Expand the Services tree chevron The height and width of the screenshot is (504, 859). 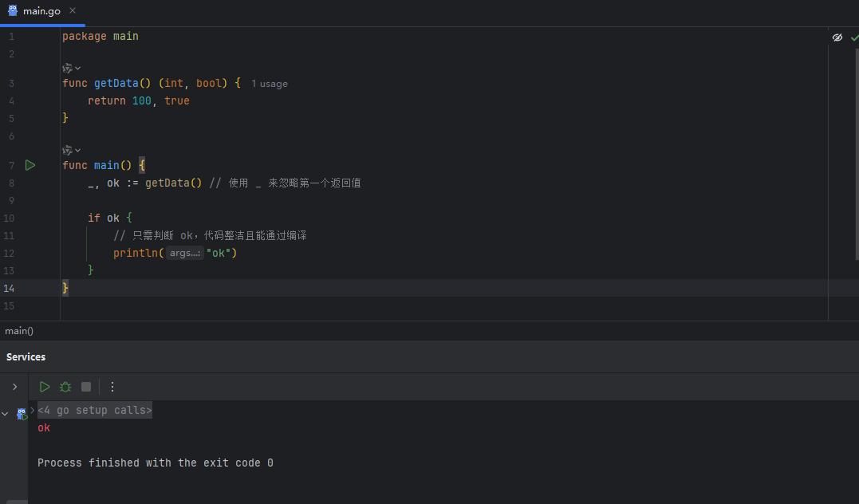click(14, 387)
